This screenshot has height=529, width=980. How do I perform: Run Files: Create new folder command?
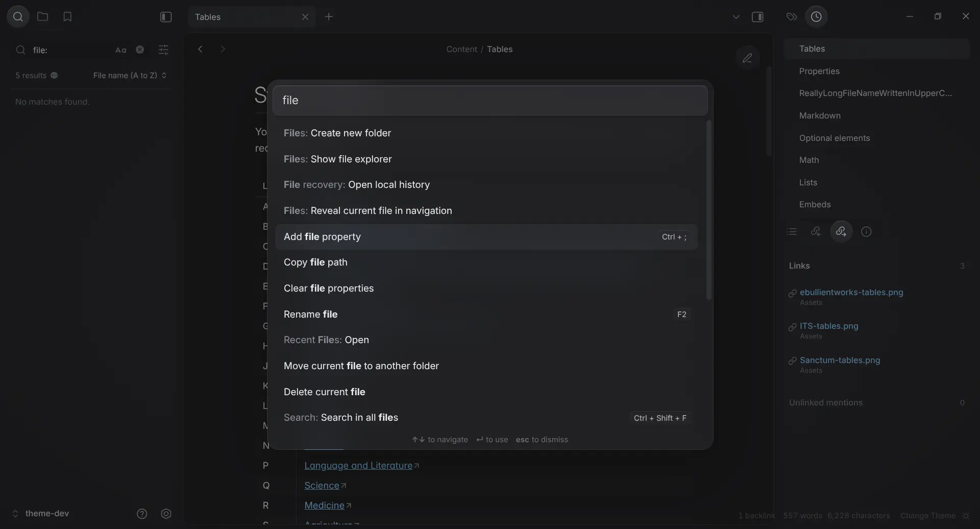(x=486, y=133)
